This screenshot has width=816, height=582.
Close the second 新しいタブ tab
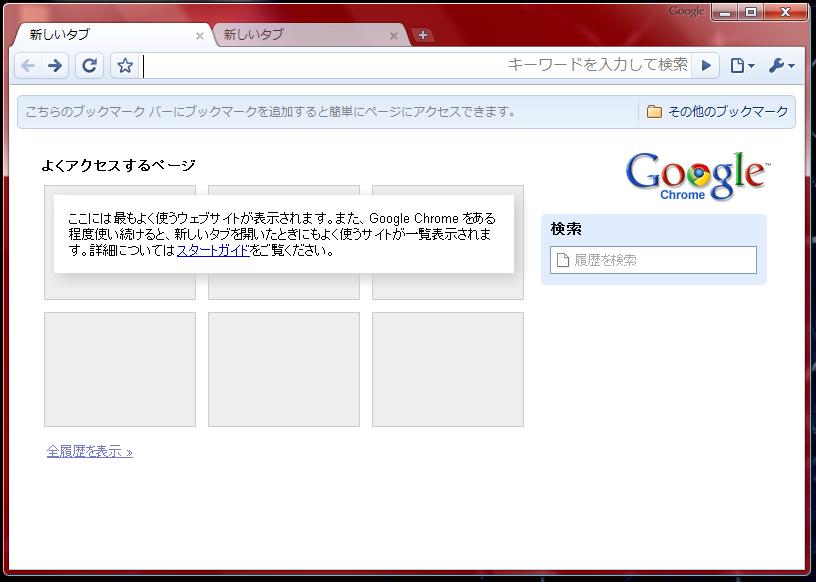tap(393, 36)
